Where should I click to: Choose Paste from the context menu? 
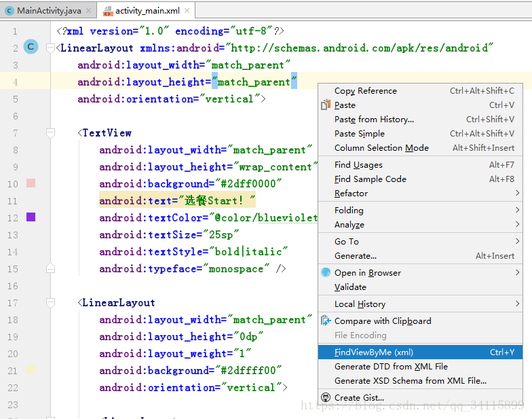point(421,105)
